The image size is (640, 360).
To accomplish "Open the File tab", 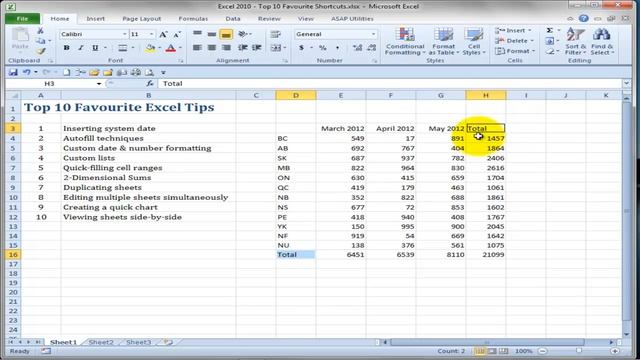I will (x=22, y=18).
